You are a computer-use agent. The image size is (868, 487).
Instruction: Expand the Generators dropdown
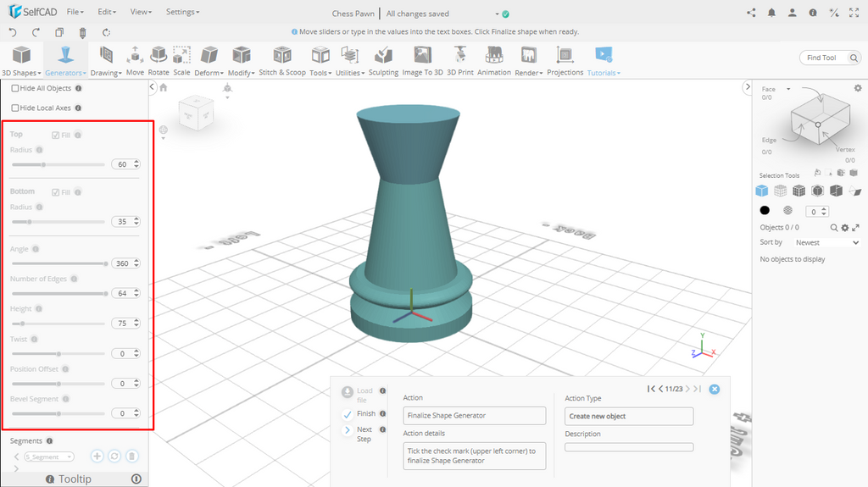66,73
